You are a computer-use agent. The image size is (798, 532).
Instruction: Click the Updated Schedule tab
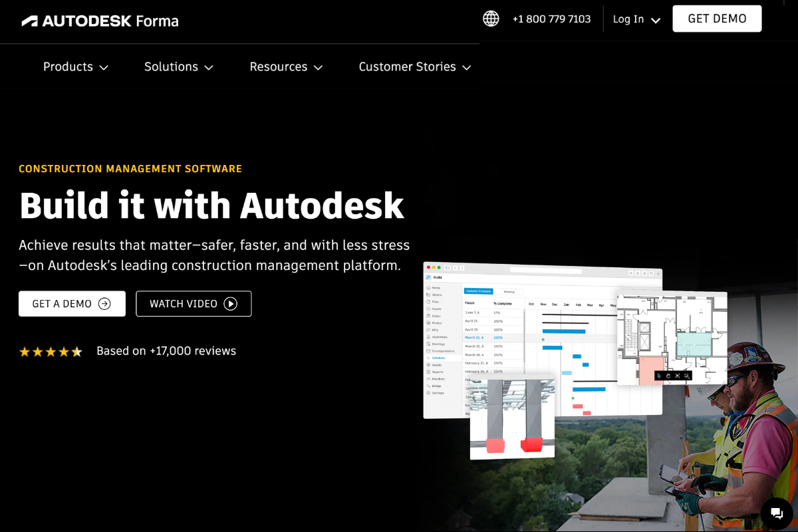pos(477,291)
